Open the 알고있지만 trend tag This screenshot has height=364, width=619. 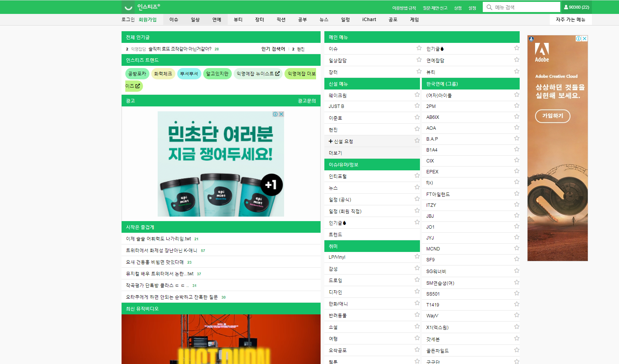(x=217, y=74)
